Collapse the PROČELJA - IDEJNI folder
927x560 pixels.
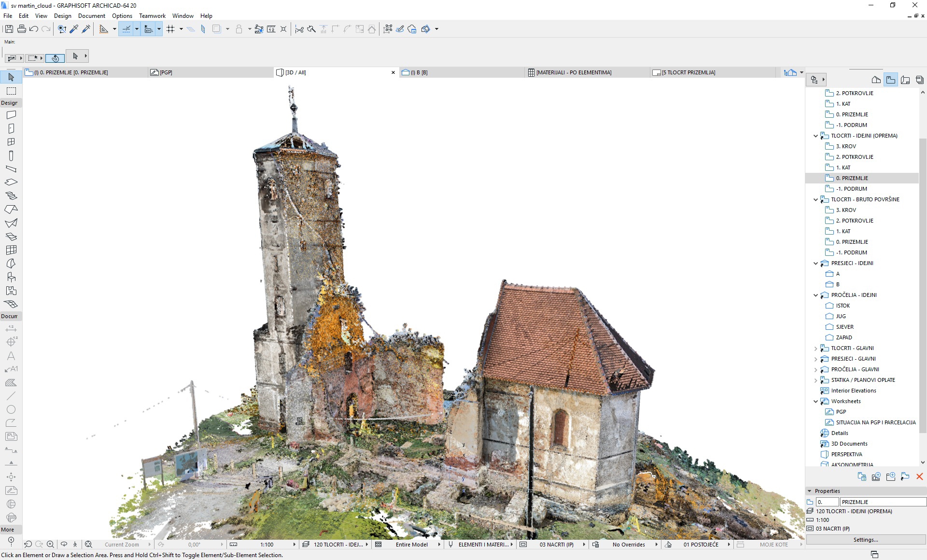[x=816, y=295]
